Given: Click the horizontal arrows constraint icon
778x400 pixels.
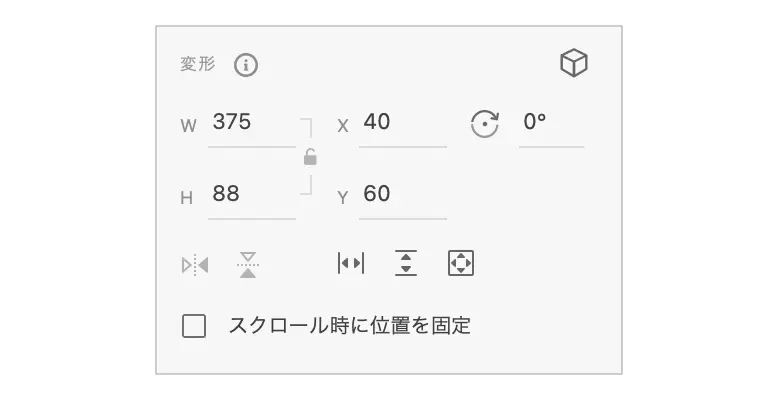Looking at the screenshot, I should pyautogui.click(x=351, y=263).
